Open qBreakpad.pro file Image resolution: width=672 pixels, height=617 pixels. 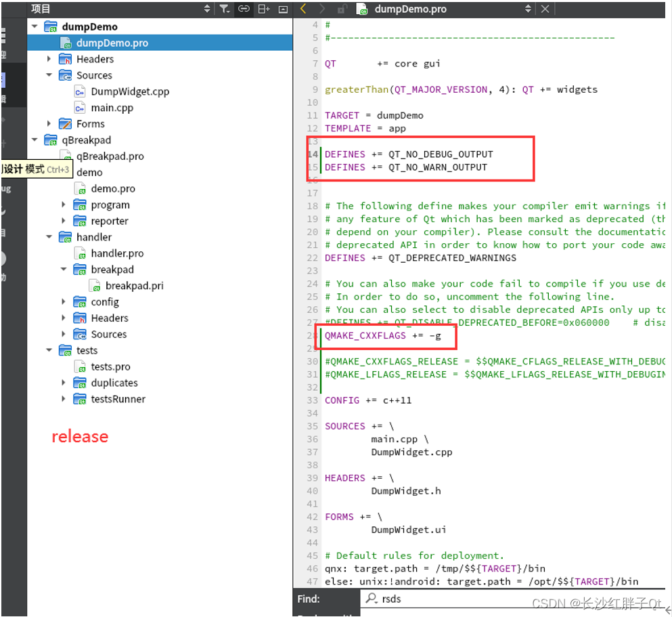110,156
